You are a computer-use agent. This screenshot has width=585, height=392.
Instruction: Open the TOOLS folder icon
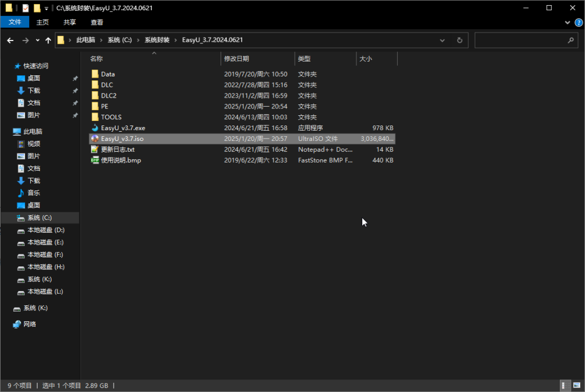95,117
